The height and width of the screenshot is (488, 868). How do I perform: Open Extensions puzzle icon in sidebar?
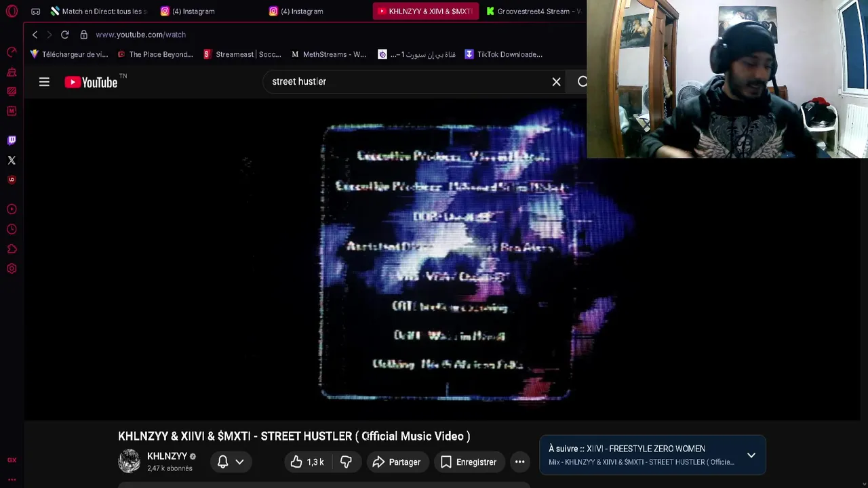12,249
